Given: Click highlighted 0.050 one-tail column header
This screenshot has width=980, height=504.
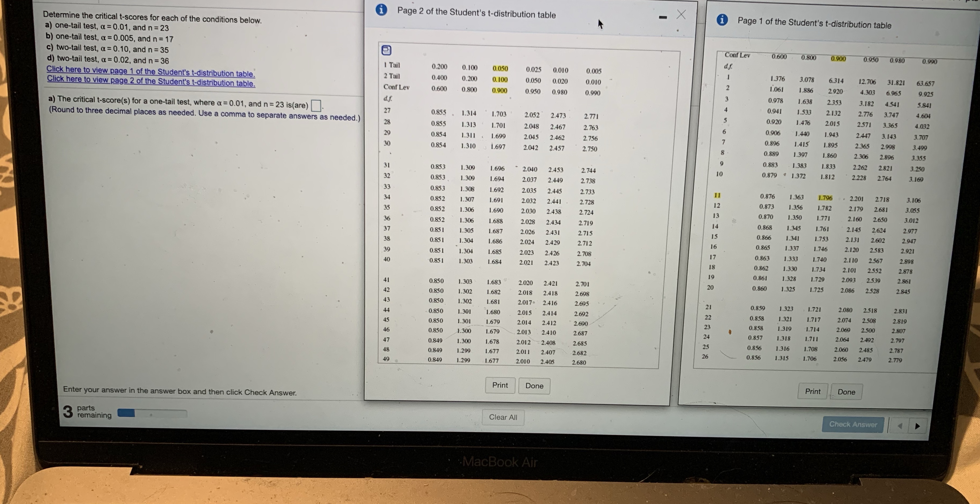Looking at the screenshot, I should [x=500, y=68].
